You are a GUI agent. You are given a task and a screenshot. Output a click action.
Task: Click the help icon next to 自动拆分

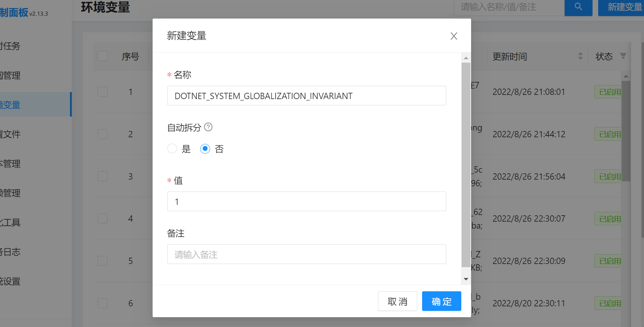(x=208, y=127)
